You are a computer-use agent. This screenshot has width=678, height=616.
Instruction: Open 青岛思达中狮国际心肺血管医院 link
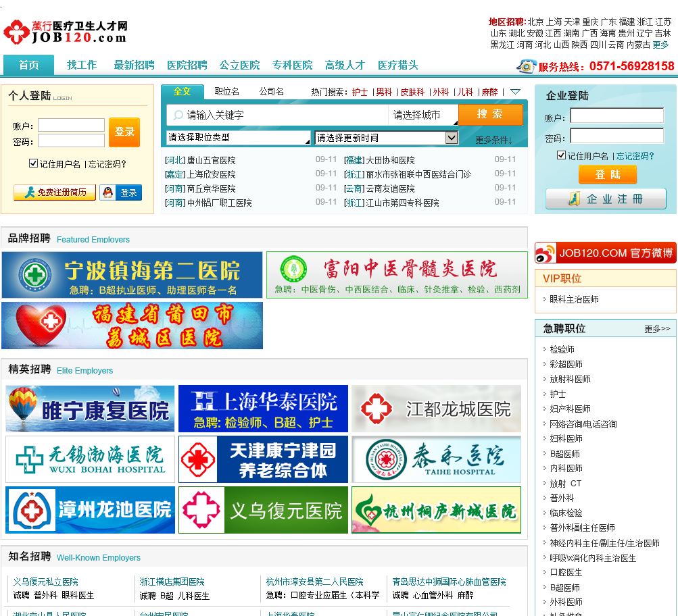click(x=449, y=582)
